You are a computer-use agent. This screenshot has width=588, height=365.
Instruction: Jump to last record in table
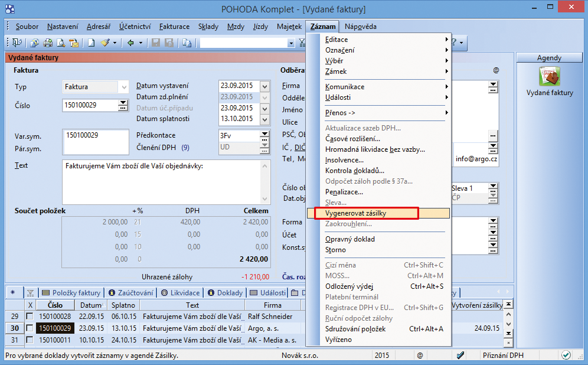(x=508, y=333)
